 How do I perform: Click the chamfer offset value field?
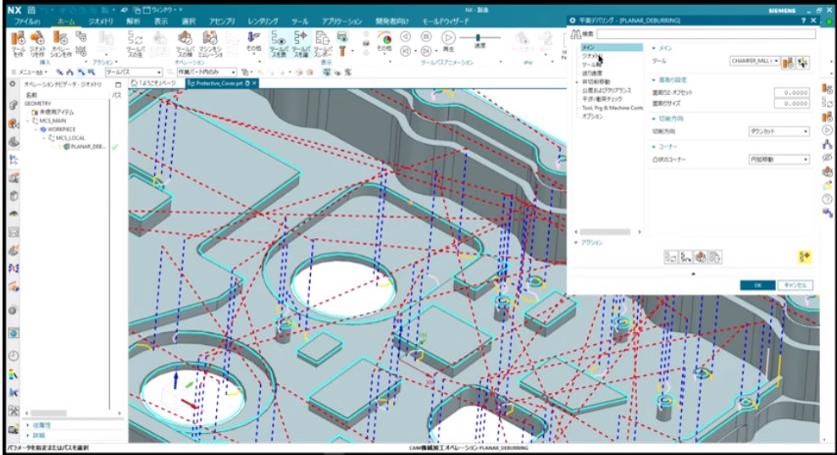792,92
